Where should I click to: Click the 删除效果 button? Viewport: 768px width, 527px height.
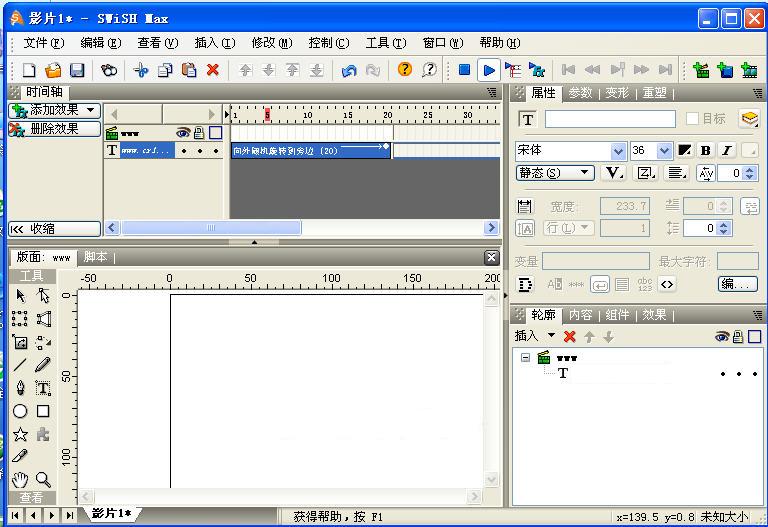55,129
